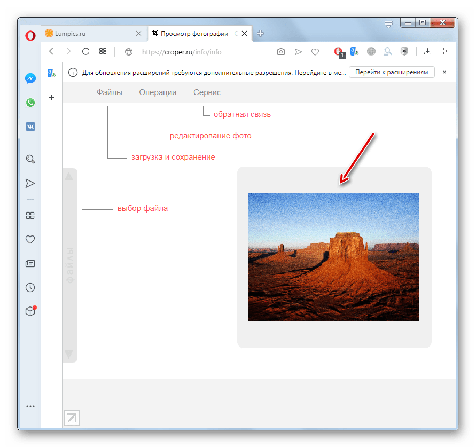Click the gray globe extension icon
Screen dimensions: 476x448
point(371,51)
